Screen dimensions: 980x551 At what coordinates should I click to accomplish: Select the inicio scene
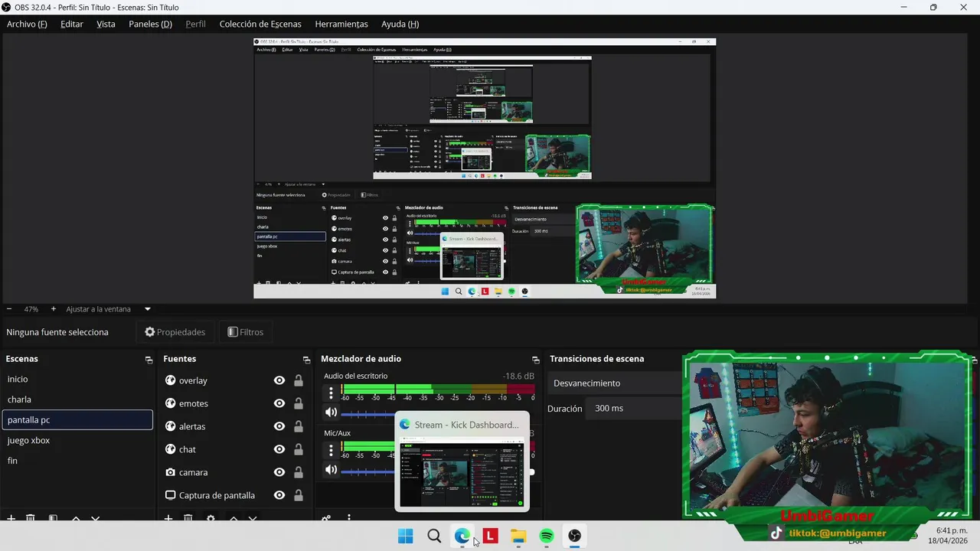point(77,379)
